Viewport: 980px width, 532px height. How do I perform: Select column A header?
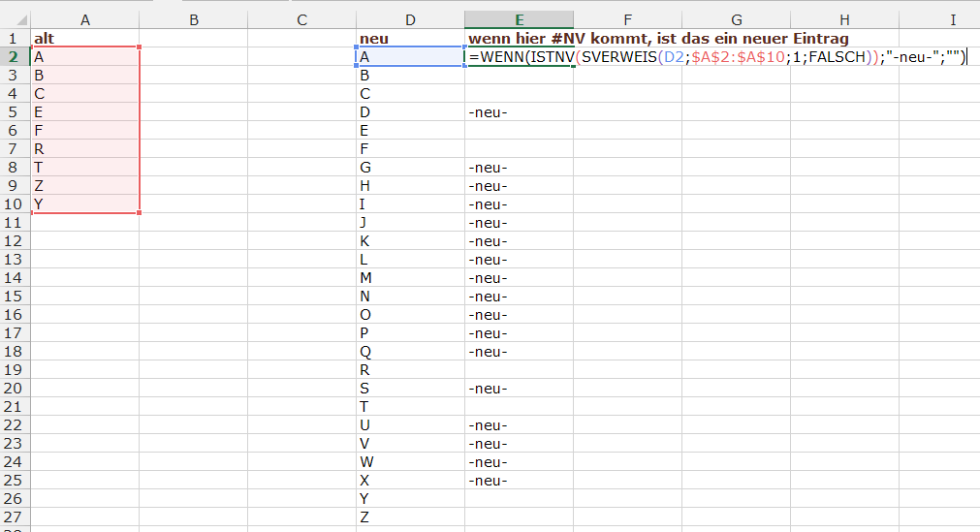tap(85, 19)
